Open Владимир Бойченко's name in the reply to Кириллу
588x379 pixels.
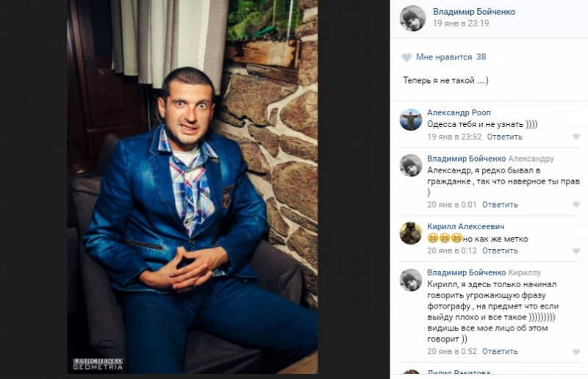[x=467, y=272]
